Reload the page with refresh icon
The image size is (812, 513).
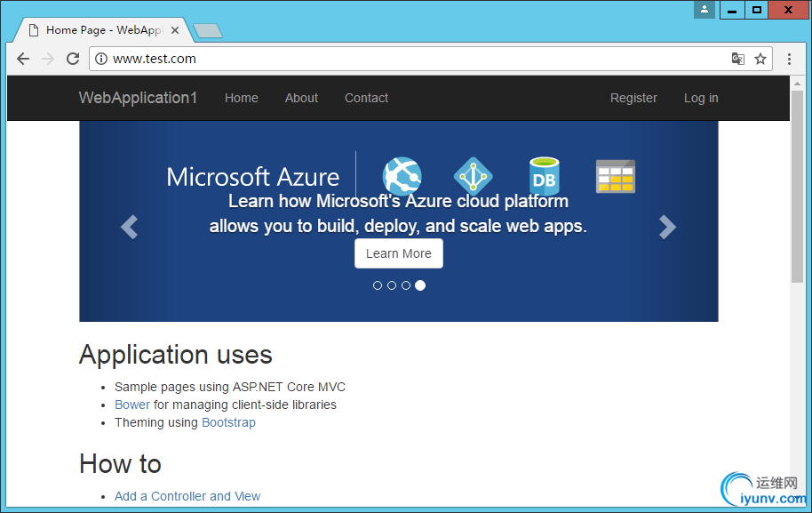click(x=73, y=59)
